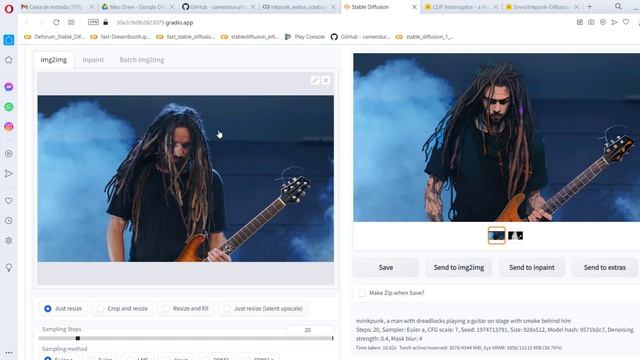Click the ad blocker shield icon
This screenshot has width=640, height=360.
[x=603, y=22]
